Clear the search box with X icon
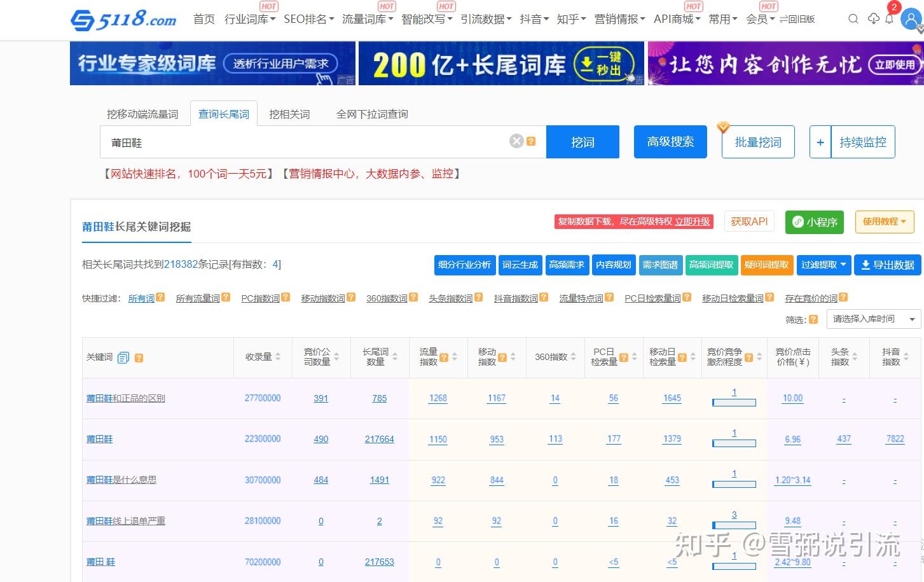924x582 pixels. [x=516, y=141]
